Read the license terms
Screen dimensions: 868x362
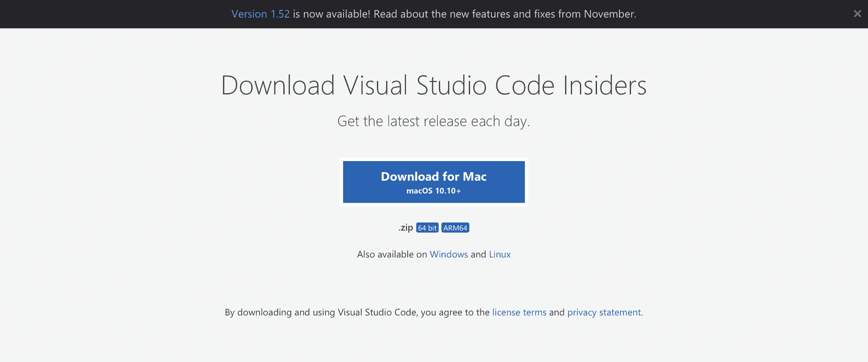point(519,312)
